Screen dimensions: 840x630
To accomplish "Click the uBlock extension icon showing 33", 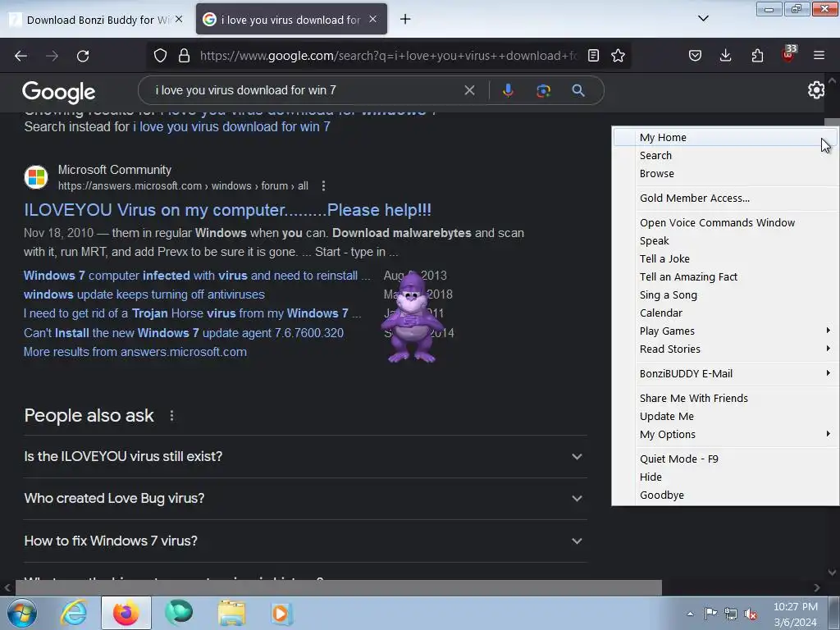I will click(x=788, y=54).
